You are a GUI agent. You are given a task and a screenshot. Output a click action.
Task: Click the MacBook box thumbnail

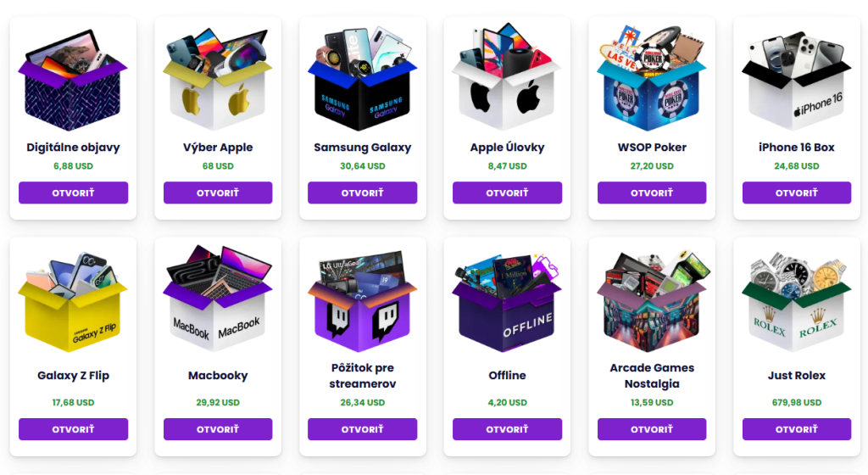[x=218, y=299]
